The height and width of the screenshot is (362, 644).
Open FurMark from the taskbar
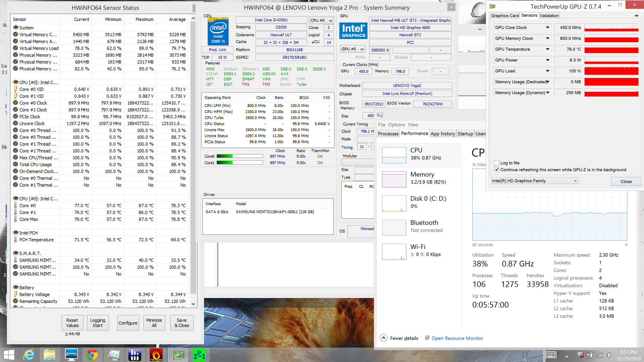[x=156, y=355]
